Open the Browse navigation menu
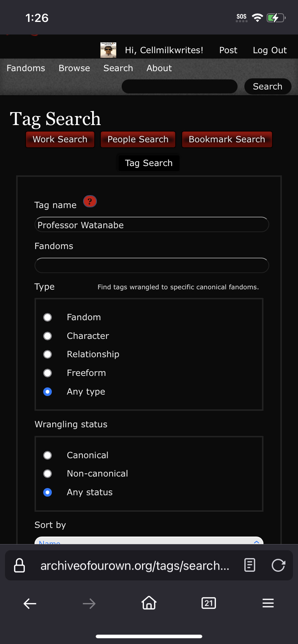 click(x=74, y=68)
